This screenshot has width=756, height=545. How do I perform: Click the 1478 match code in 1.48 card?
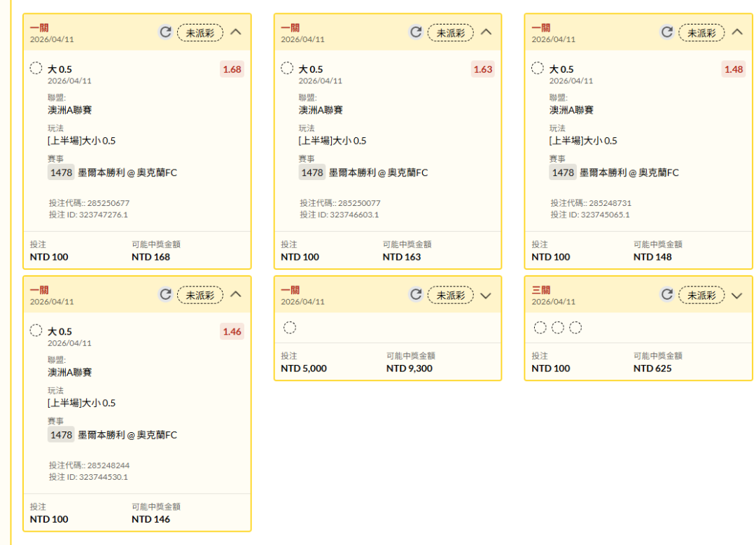click(563, 172)
